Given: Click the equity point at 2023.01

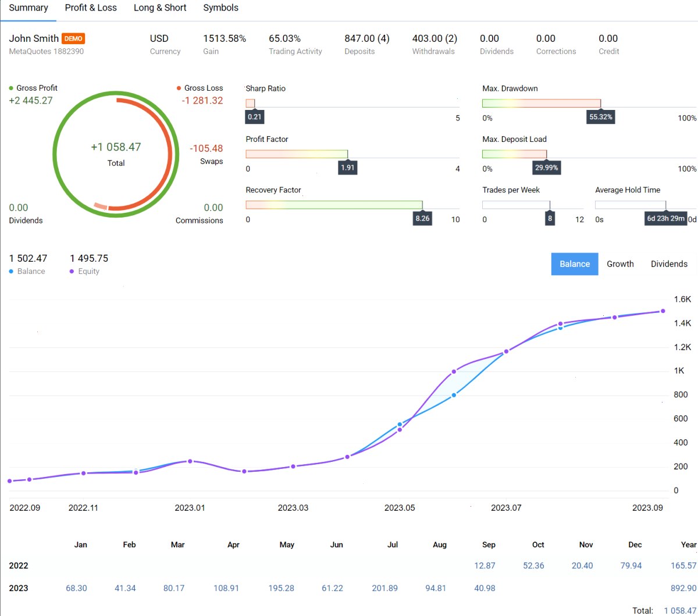Looking at the screenshot, I should click(190, 461).
